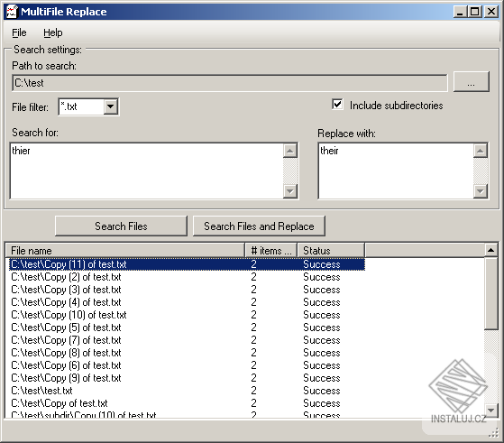Click the Search Files button

click(x=121, y=226)
